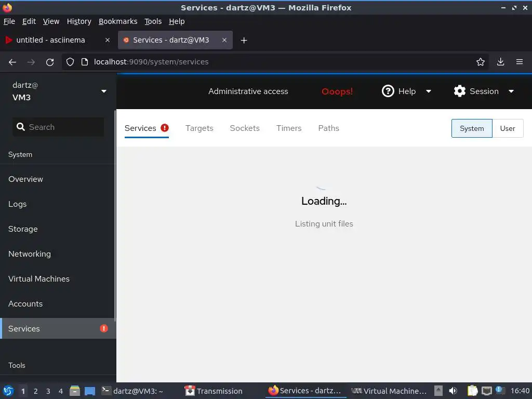Open a new browser tab
Viewport: 532px width, 399px height.
(x=244, y=41)
